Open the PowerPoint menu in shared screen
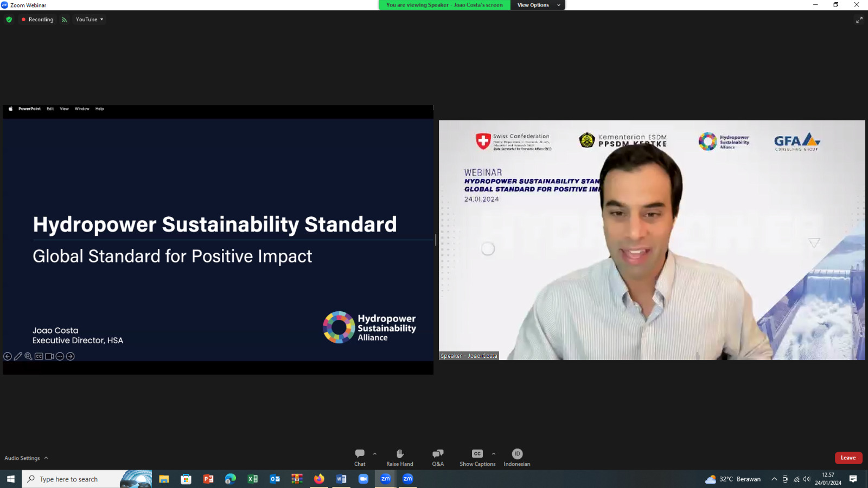Viewport: 868px width, 488px height. pyautogui.click(x=29, y=109)
